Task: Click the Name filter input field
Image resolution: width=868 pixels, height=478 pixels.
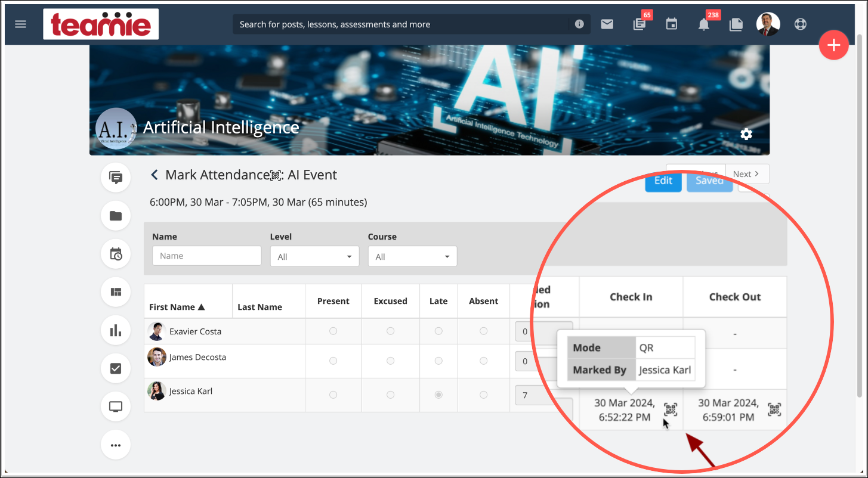Action: [x=207, y=256]
